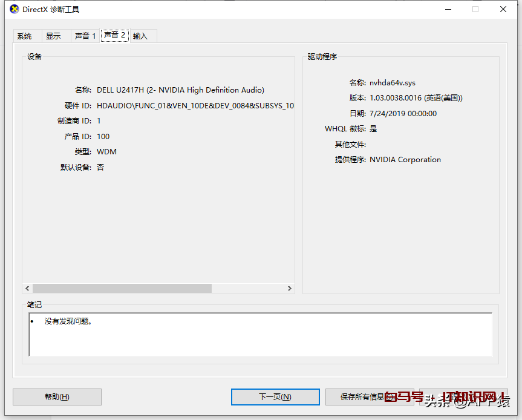Switch to the 系统 tab
This screenshot has height=420, width=522.
(x=25, y=36)
